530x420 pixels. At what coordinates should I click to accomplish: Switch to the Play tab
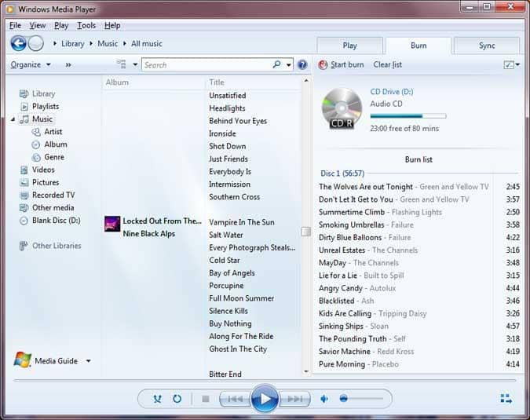click(x=350, y=46)
